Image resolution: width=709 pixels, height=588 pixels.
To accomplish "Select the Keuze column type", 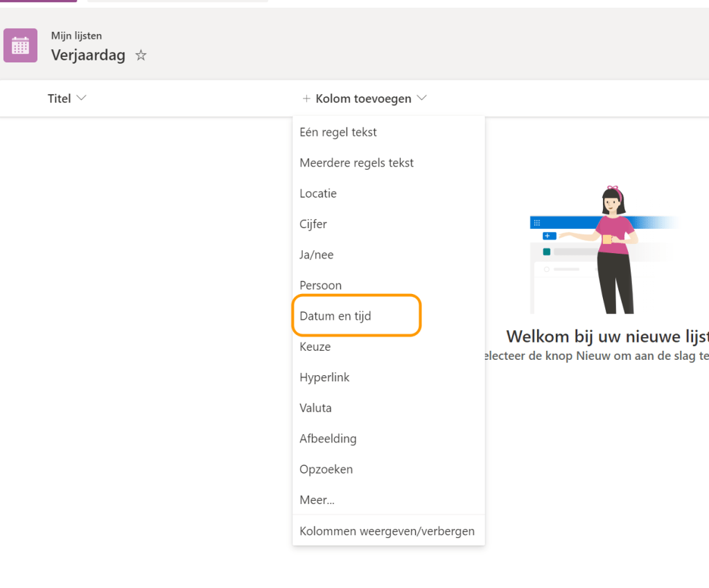I will coord(315,347).
